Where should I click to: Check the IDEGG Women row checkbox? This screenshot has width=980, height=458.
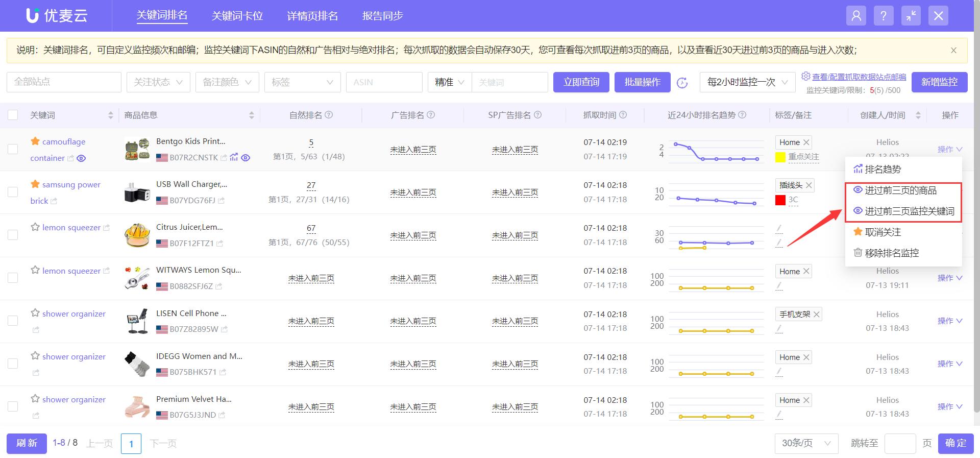tap(13, 364)
